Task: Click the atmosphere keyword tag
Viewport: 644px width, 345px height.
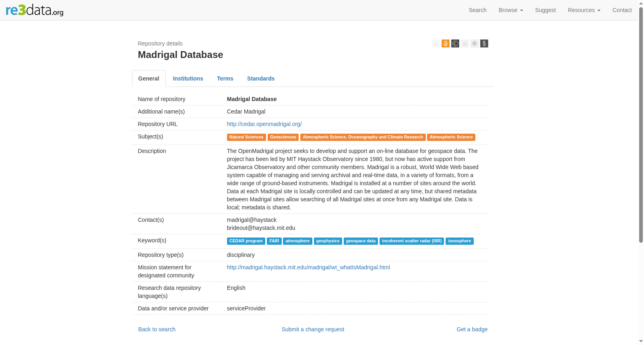Action: click(x=297, y=241)
